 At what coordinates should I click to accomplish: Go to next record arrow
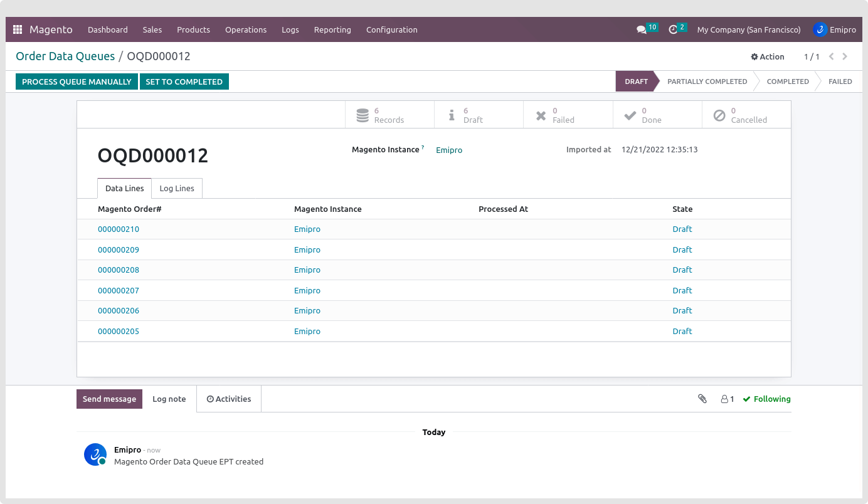point(845,56)
